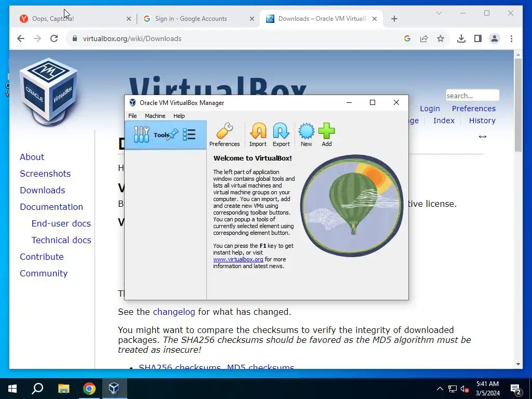Click the Chrome forward arrow
The image size is (532, 399).
[x=37, y=38]
